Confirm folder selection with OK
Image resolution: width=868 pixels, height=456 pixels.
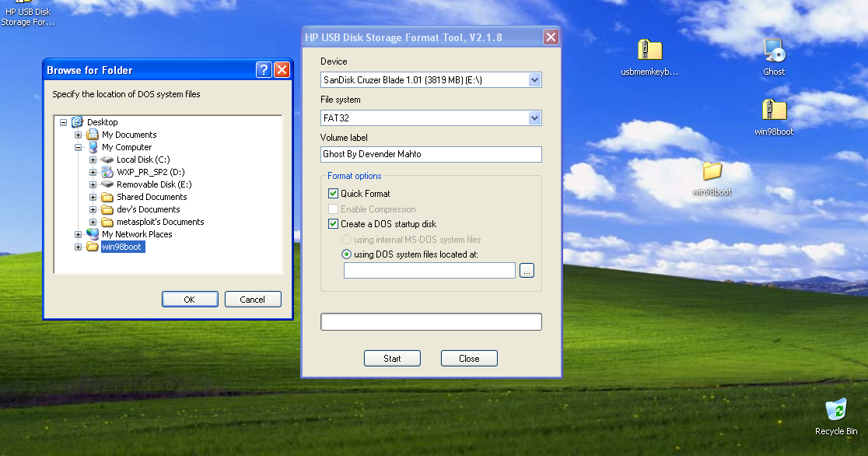pyautogui.click(x=190, y=299)
